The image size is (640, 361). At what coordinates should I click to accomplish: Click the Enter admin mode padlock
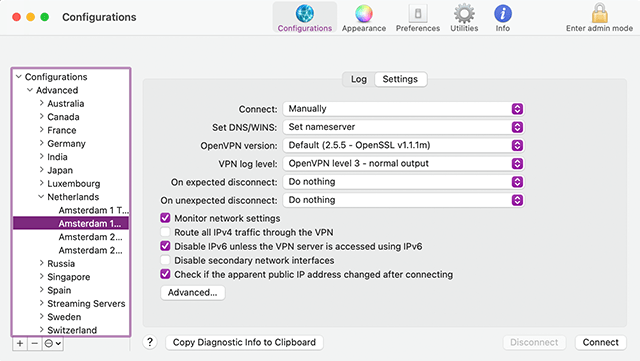click(600, 13)
